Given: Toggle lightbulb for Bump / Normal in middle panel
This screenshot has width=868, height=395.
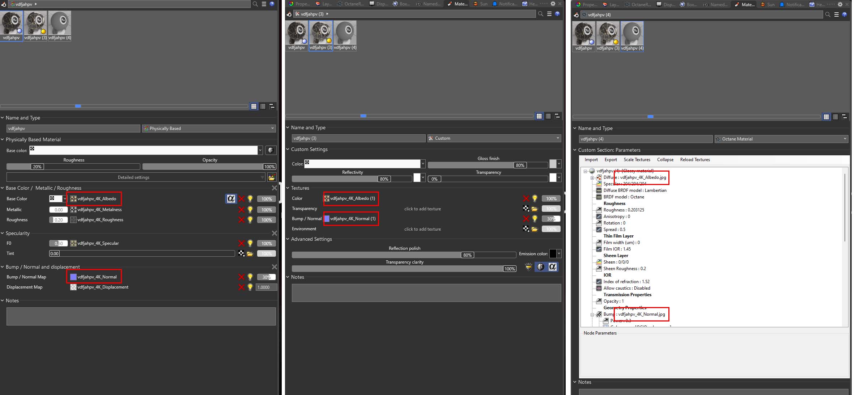Looking at the screenshot, I should tap(535, 219).
